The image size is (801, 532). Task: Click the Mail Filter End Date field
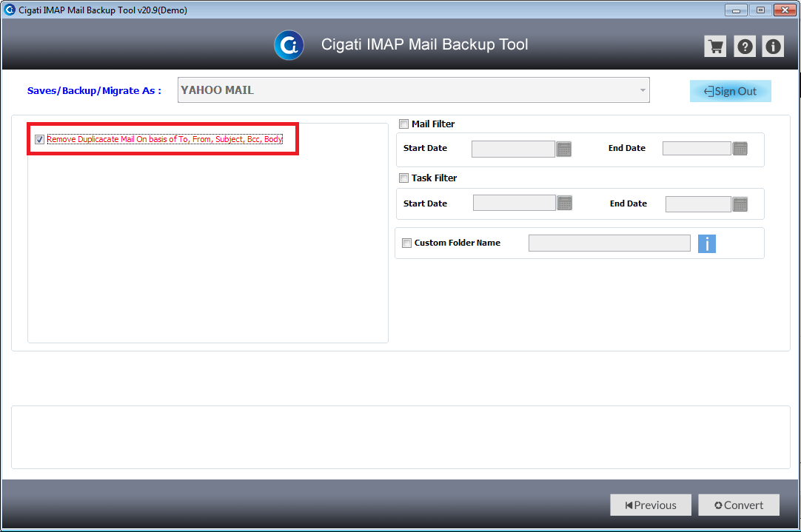(697, 149)
